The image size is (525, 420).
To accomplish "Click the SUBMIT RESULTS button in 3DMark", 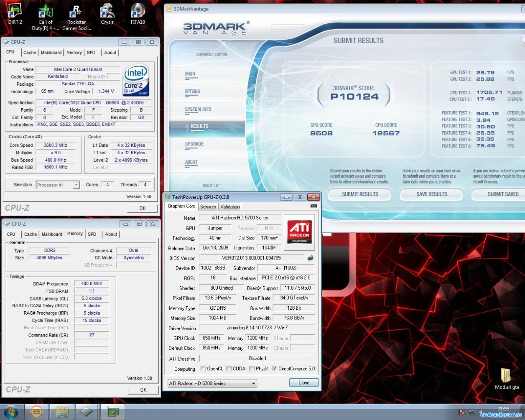I will point(360,194).
